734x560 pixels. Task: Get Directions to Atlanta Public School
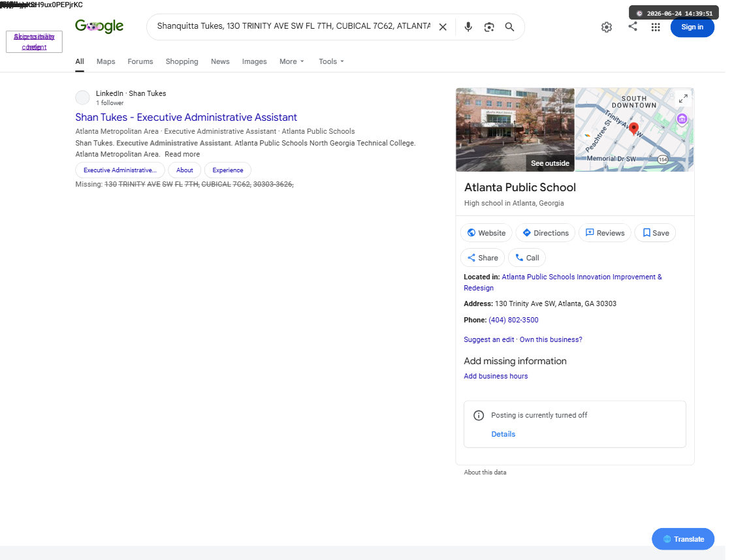pyautogui.click(x=545, y=232)
